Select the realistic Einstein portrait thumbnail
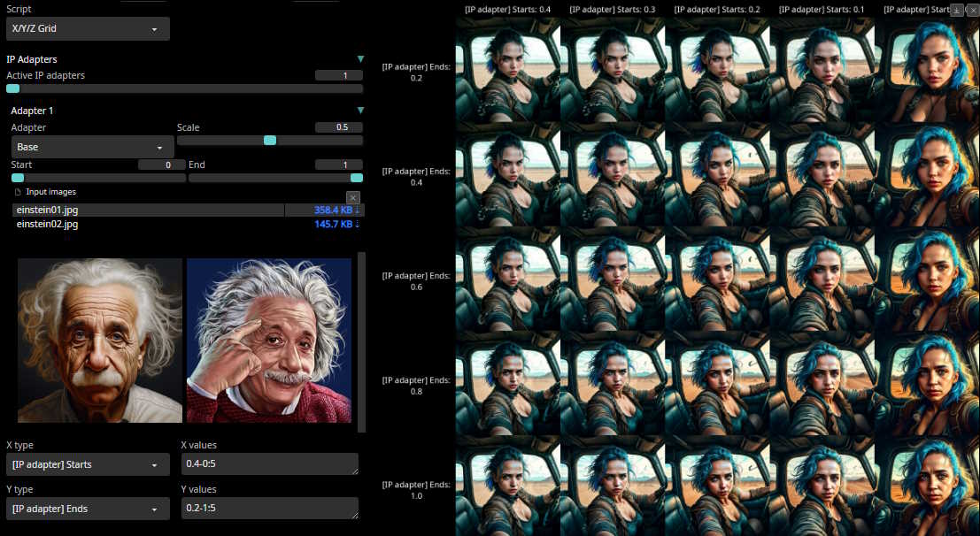The width and height of the screenshot is (980, 536). 100,341
